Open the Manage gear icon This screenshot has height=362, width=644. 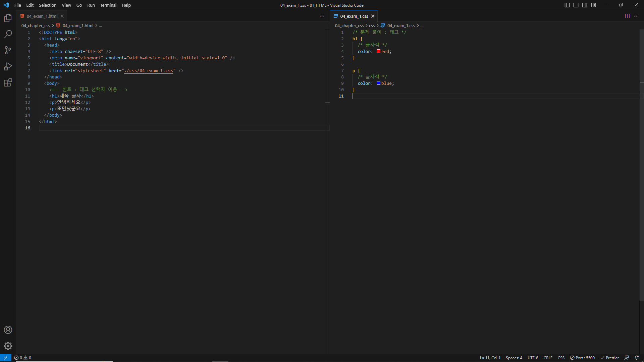click(x=8, y=346)
